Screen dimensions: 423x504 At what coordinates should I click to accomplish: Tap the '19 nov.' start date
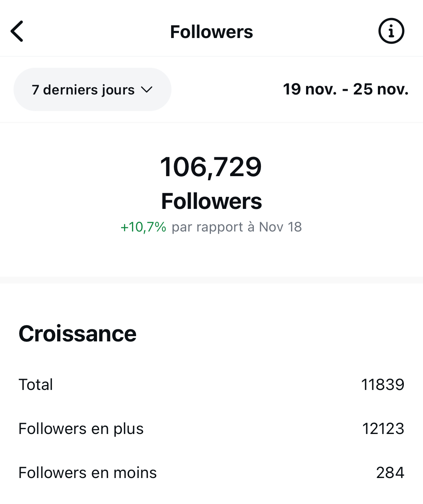(x=310, y=89)
